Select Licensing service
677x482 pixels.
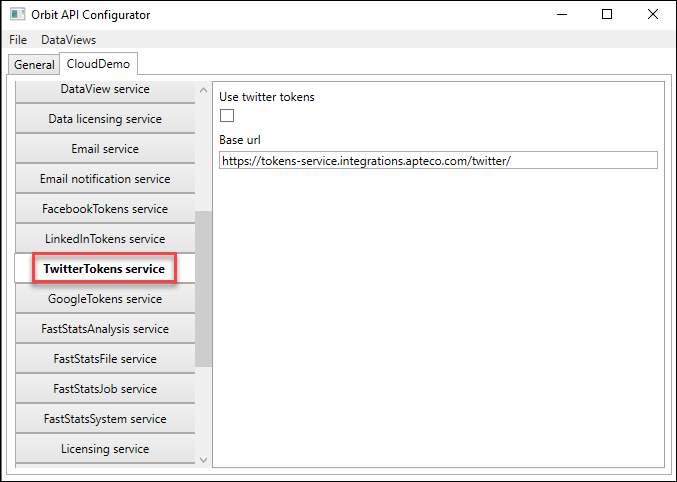(105, 449)
